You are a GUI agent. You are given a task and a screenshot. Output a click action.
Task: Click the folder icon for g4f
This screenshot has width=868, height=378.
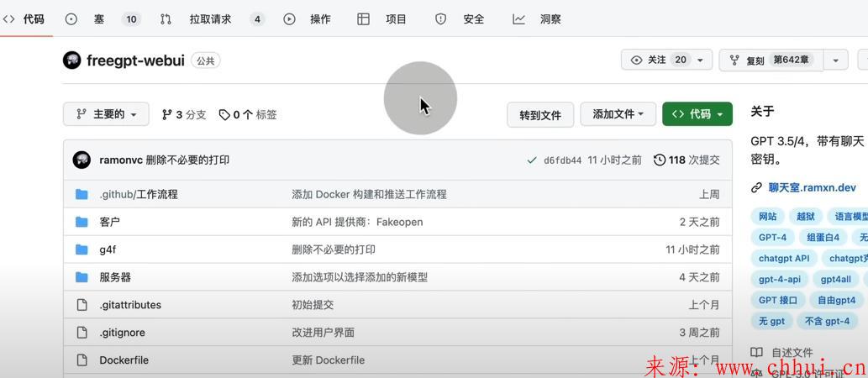82,249
